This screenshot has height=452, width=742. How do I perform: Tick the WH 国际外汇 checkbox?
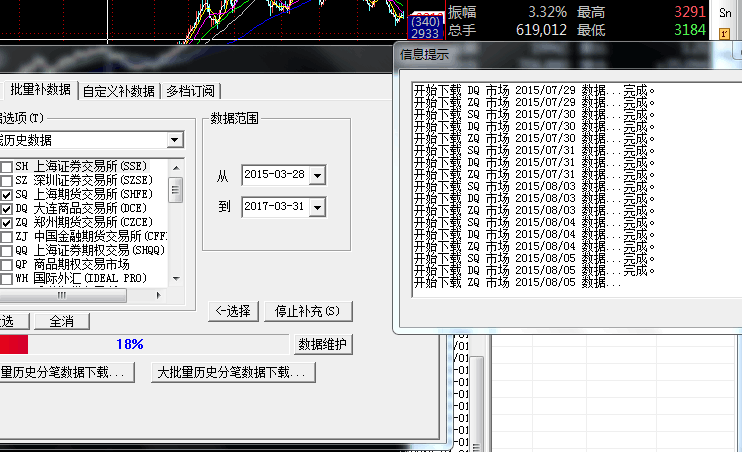7,264
